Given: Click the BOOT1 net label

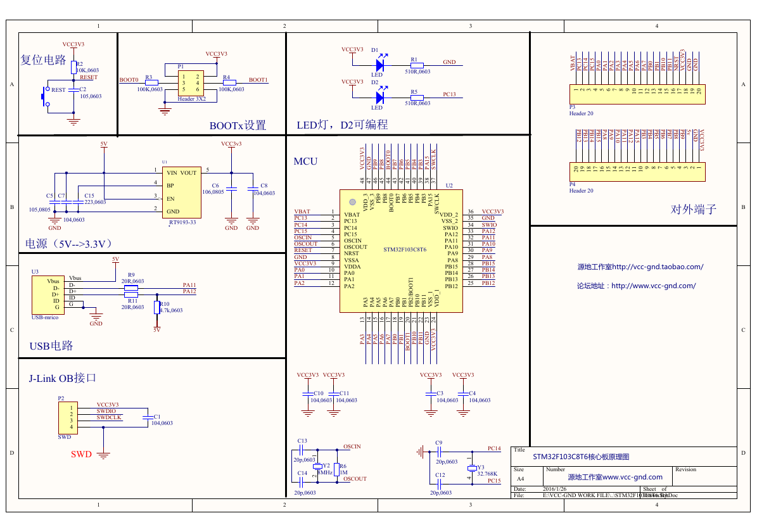Looking at the screenshot, I should coord(258,80).
